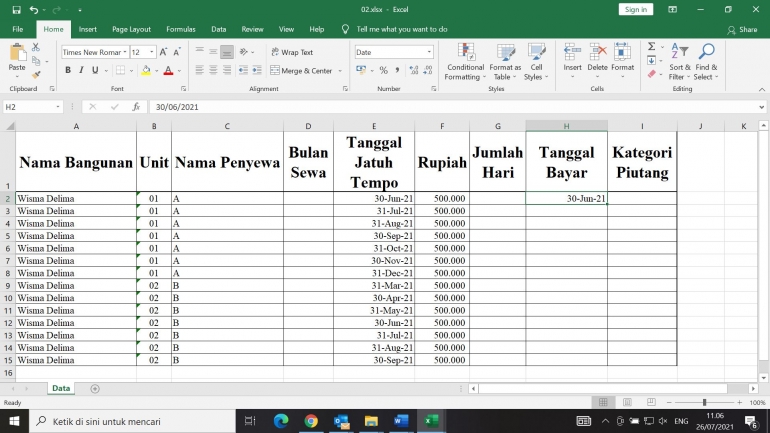This screenshot has height=433, width=770.
Task: Switch to the Insert tab
Action: point(88,29)
